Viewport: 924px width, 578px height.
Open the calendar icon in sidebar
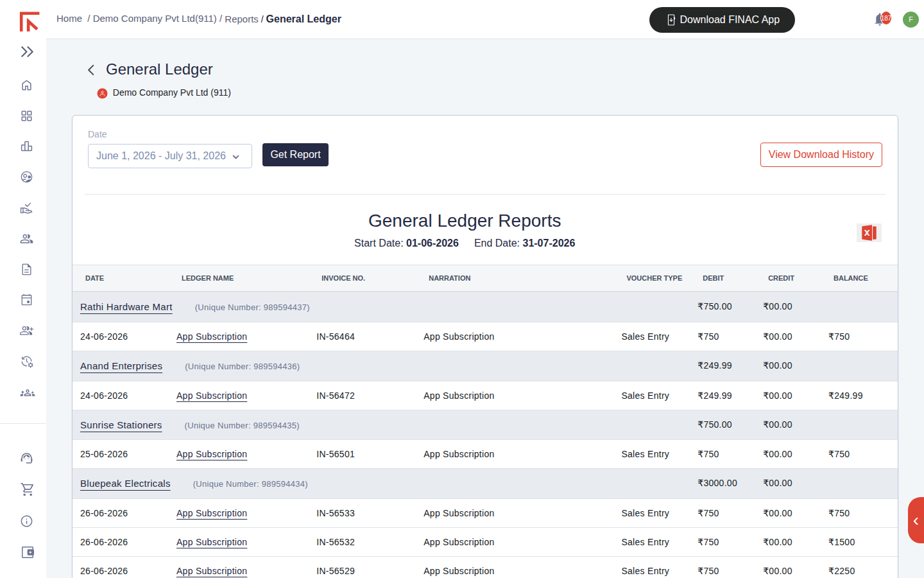tap(26, 300)
